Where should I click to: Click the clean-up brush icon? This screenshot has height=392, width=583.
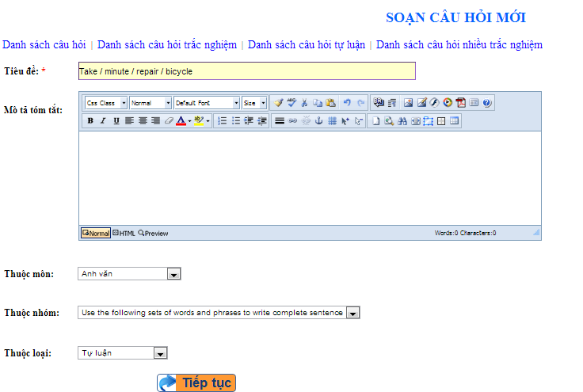(x=279, y=103)
